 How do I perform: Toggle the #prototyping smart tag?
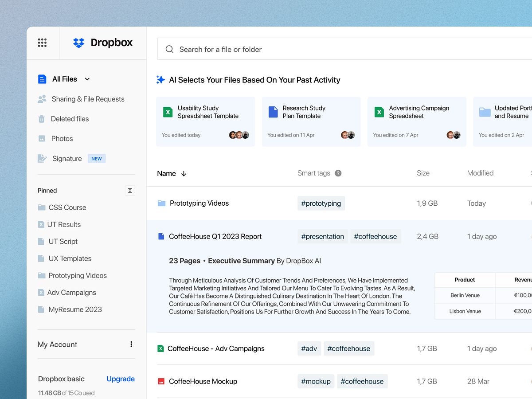[321, 203]
